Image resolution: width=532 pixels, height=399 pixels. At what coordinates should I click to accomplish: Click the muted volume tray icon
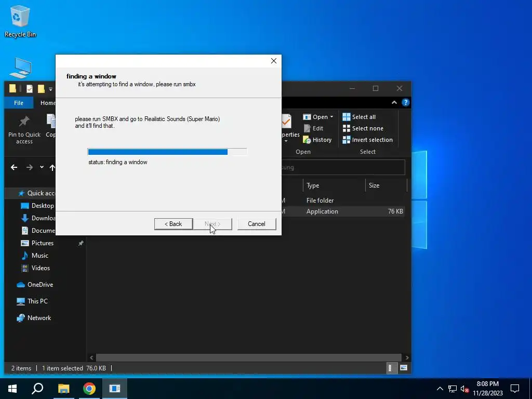(x=464, y=389)
